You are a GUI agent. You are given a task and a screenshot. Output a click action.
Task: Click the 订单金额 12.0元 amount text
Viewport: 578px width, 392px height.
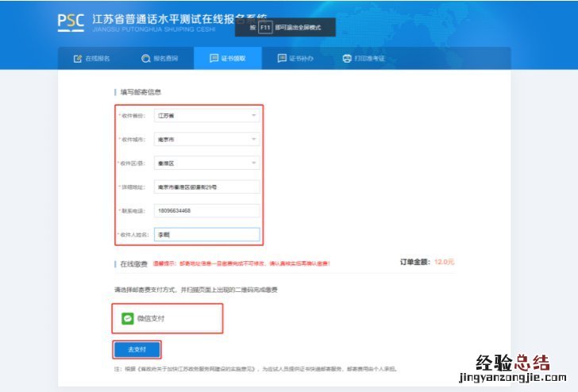[427, 262]
